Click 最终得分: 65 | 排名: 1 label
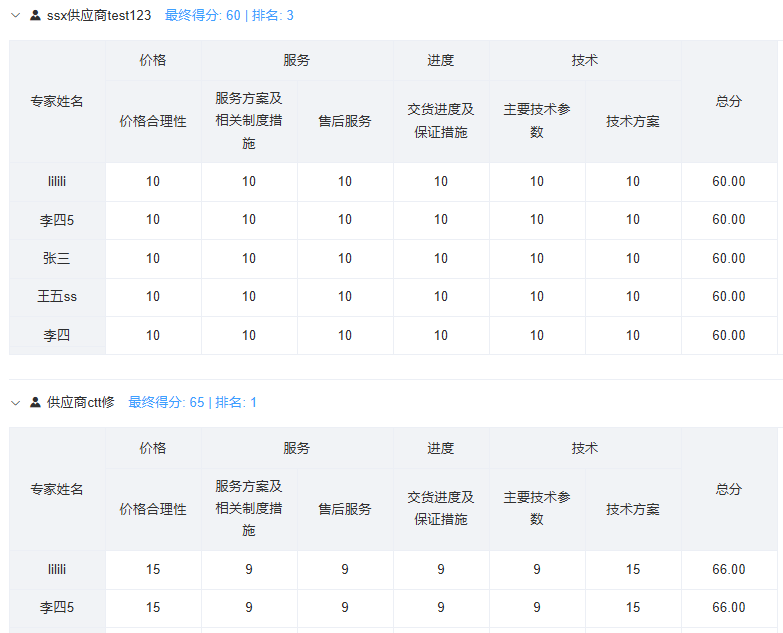The image size is (783, 633). point(193,402)
